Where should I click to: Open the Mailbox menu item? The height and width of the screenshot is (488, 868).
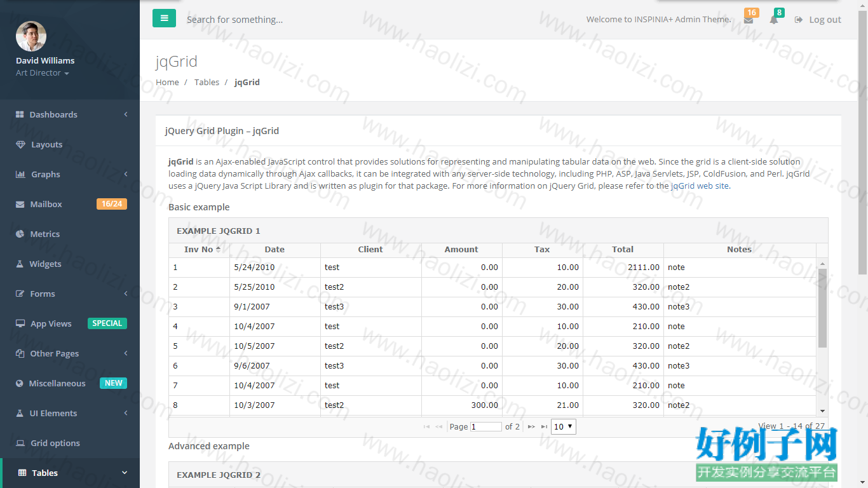click(x=70, y=204)
